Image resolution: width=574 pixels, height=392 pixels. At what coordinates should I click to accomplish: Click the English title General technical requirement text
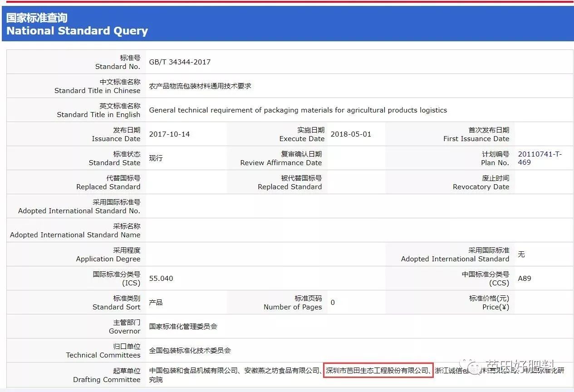[298, 110]
